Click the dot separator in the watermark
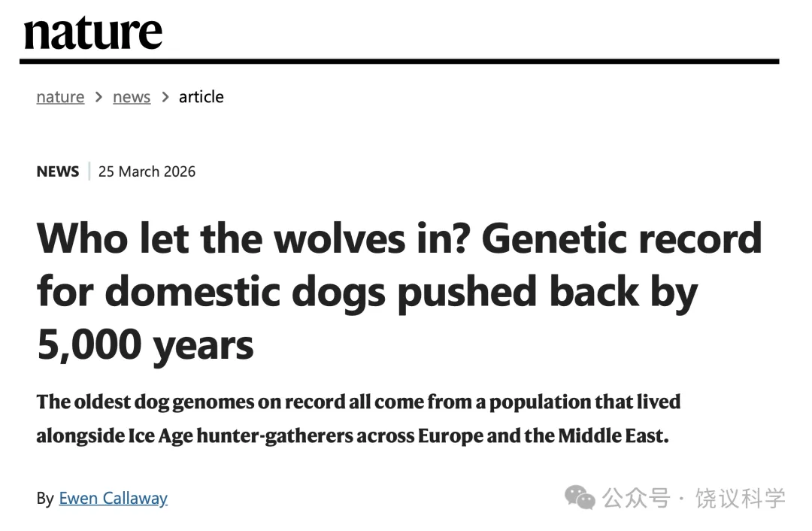The height and width of the screenshot is (531, 812). 682,498
